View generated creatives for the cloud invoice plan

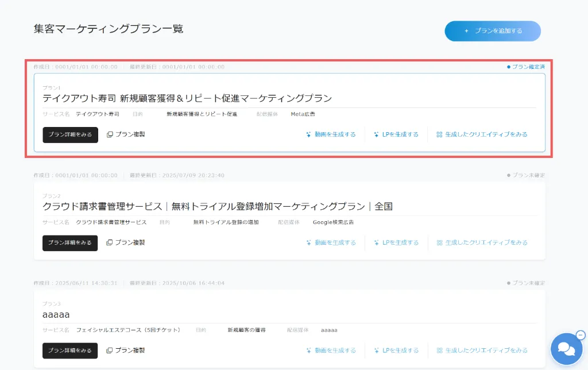[x=482, y=242]
